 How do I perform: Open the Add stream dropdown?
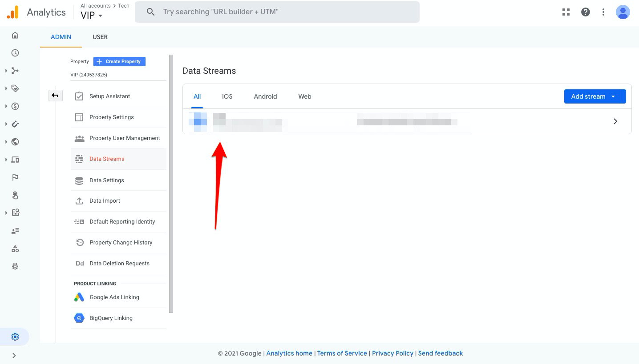[595, 96]
